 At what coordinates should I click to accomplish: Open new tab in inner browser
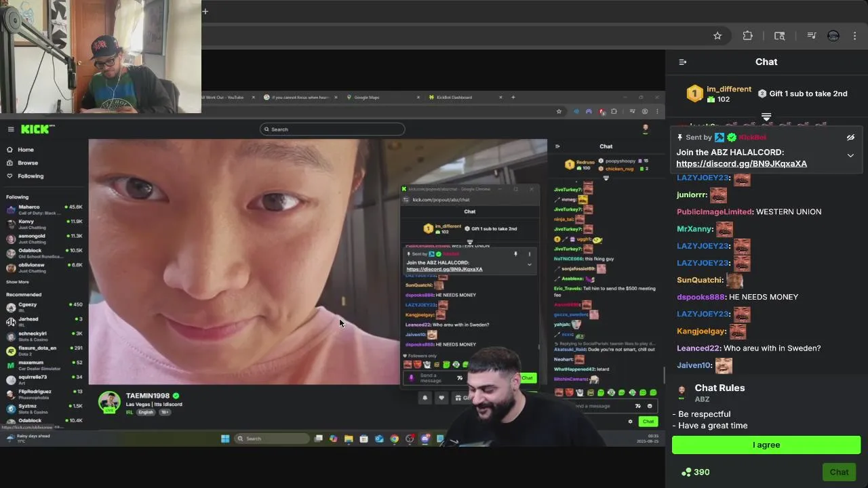pyautogui.click(x=513, y=97)
